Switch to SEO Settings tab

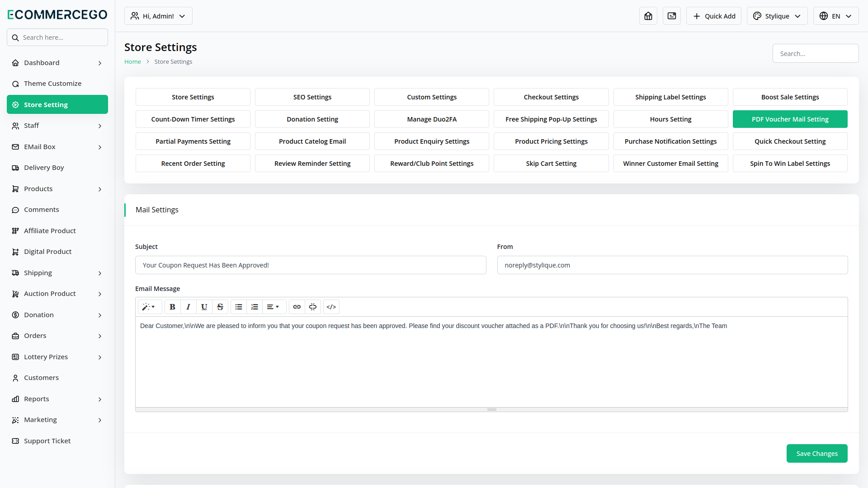312,97
